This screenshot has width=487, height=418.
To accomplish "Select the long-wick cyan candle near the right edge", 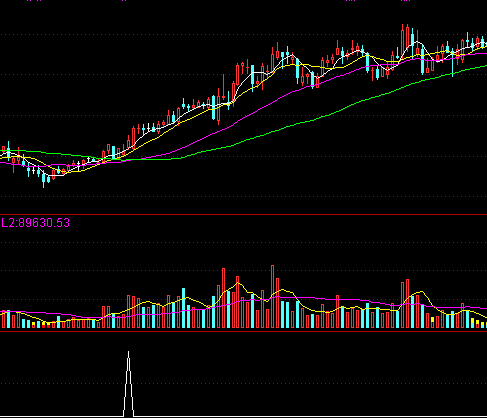I will pyautogui.click(x=452, y=59).
